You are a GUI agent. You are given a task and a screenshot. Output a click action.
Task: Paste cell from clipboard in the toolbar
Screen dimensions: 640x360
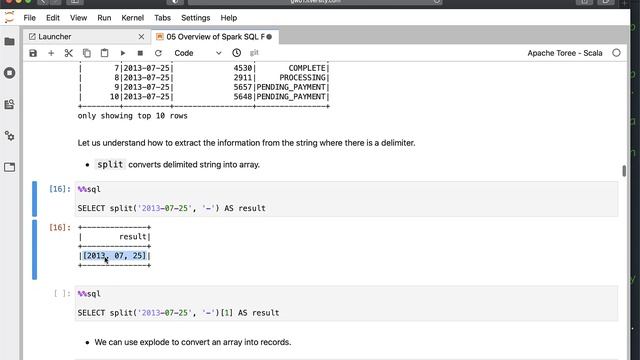pos(104,53)
